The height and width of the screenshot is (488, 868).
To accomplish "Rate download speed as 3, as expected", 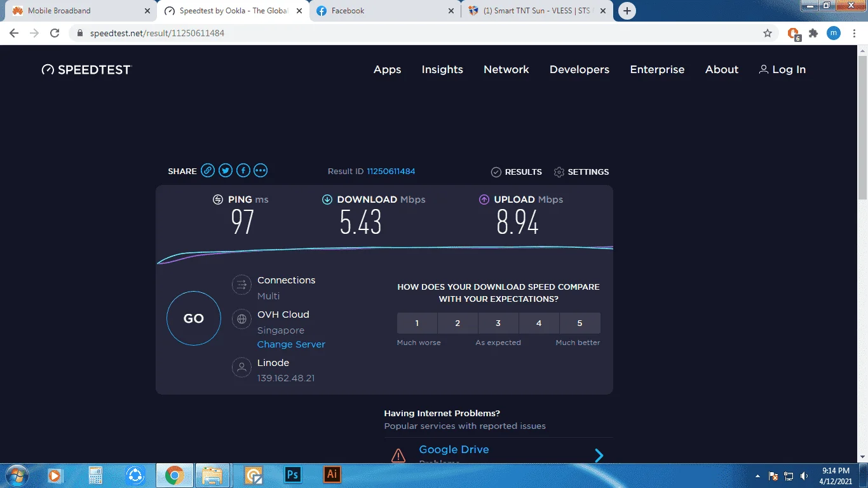I will coord(498,323).
